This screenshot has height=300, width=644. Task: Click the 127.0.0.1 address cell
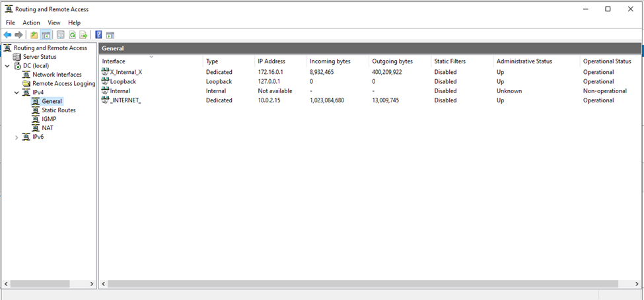pos(269,81)
